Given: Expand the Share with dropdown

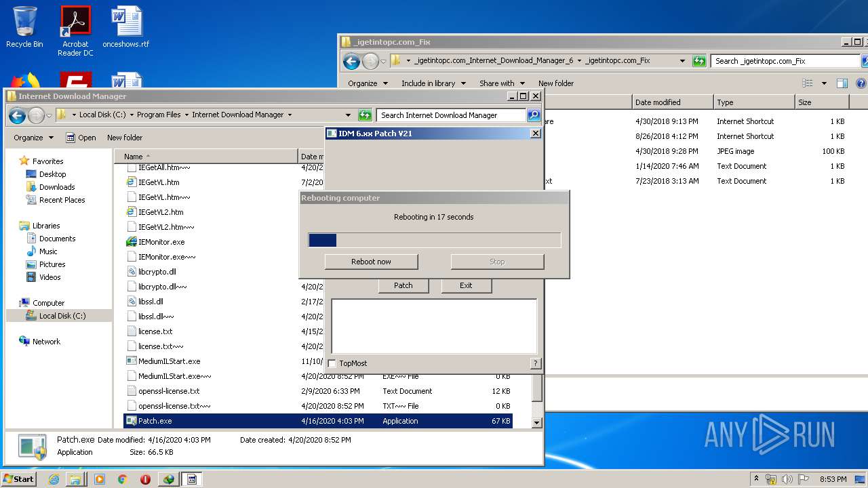Looking at the screenshot, I should (502, 83).
